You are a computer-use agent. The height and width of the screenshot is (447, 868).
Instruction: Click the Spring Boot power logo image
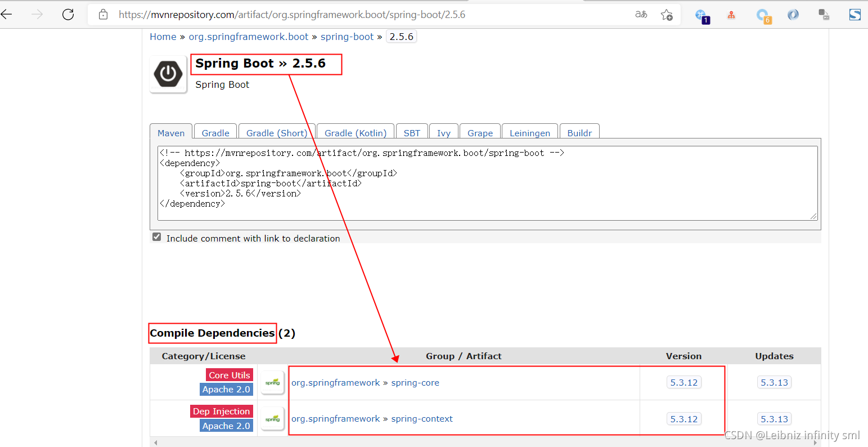(168, 74)
